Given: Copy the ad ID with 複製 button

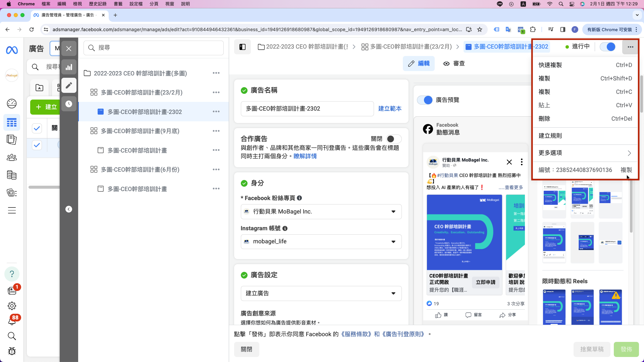Looking at the screenshot, I should (x=626, y=170).
